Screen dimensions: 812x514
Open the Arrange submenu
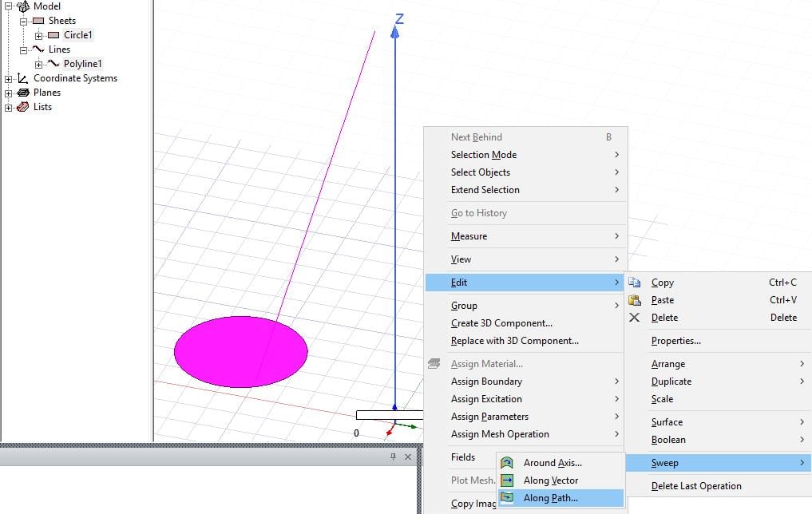point(719,364)
